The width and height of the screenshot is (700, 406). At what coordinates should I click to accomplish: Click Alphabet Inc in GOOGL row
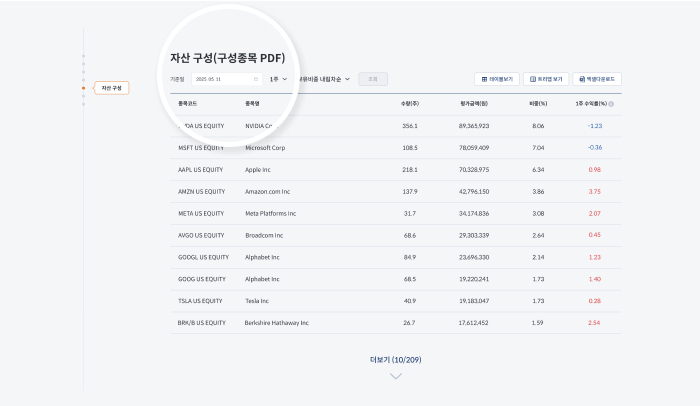(x=262, y=257)
